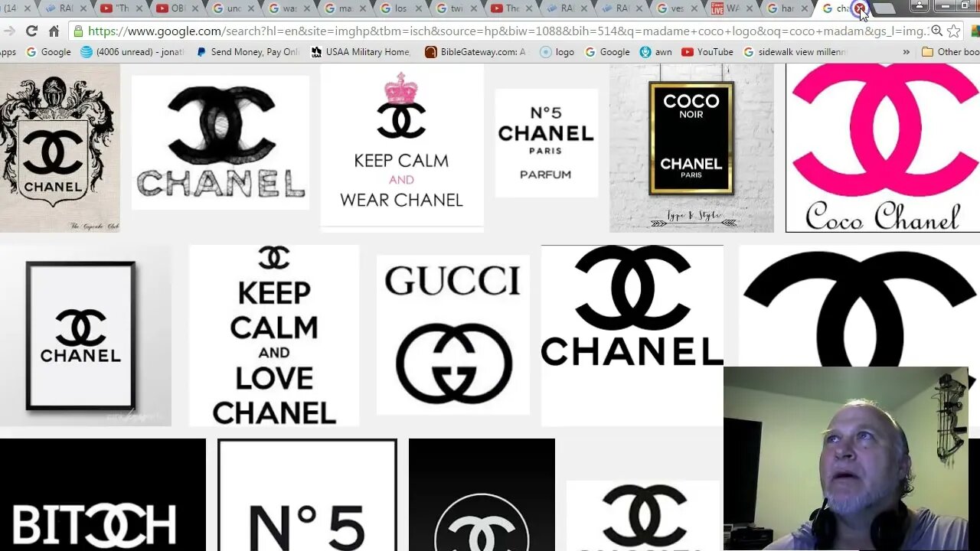Screen dimensions: 980x551
Task: Open the 'Coco Noir' gold-framed poster image
Action: point(691,148)
